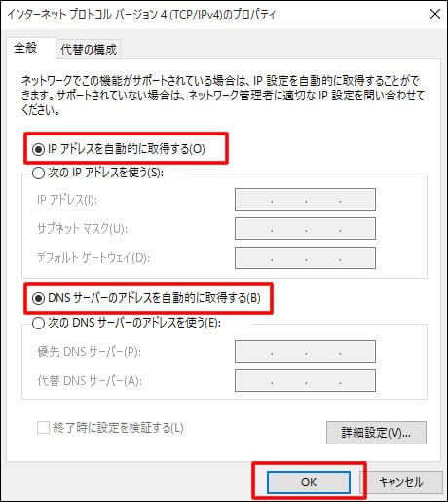Screen dimensions: 448x502
Task: Click the network description paragraph text
Action: tap(223, 96)
